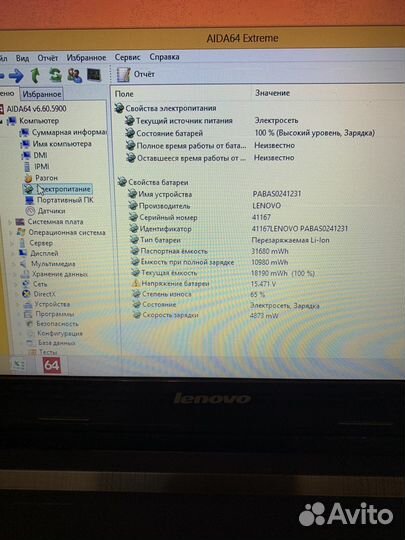Click the value PABAS0241231
Screen dimensions: 405x540
pyautogui.click(x=277, y=194)
